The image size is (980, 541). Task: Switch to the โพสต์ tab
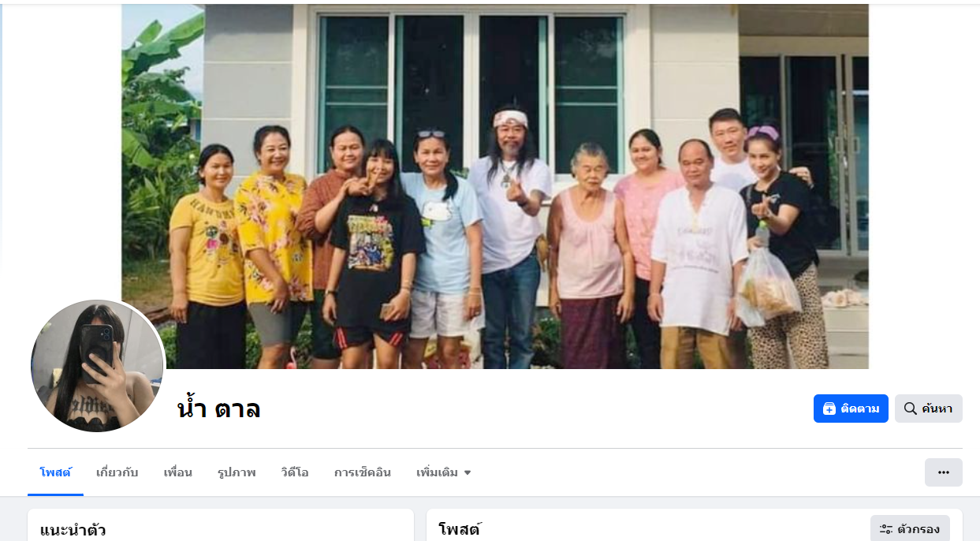55,472
